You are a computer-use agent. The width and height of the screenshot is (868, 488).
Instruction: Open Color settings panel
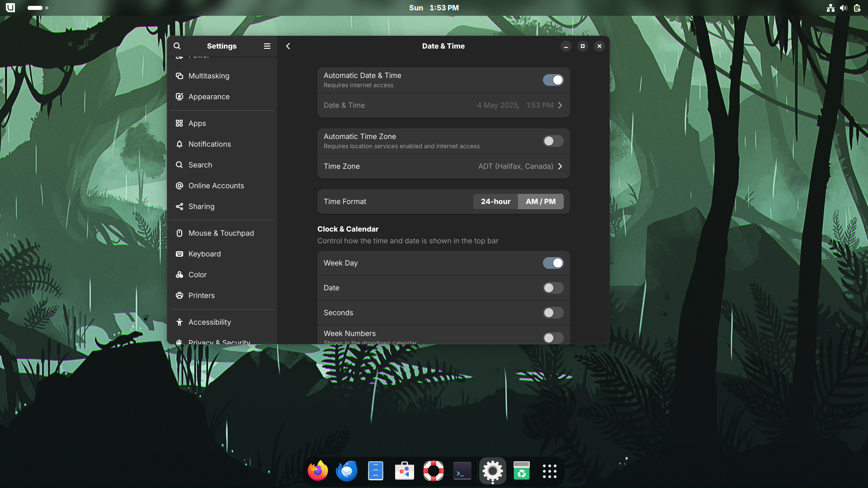(222, 275)
